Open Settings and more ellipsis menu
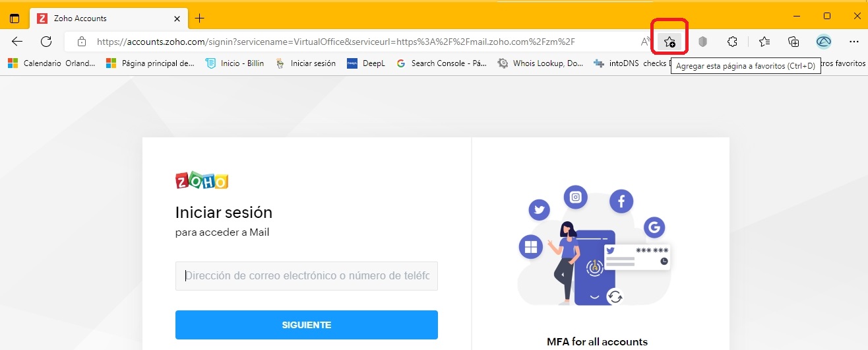Screen dimensions: 868x350 tap(853, 42)
